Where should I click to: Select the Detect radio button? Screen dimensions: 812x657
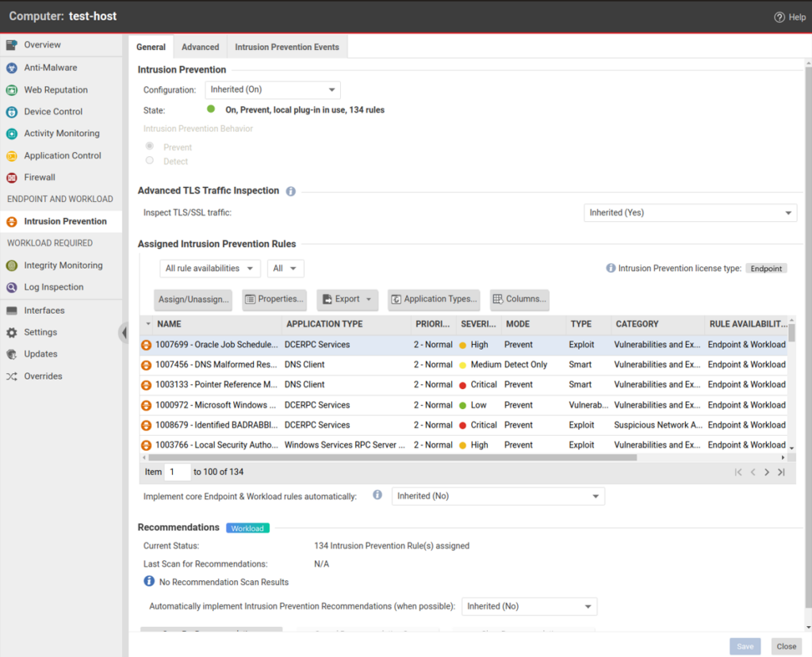point(150,161)
